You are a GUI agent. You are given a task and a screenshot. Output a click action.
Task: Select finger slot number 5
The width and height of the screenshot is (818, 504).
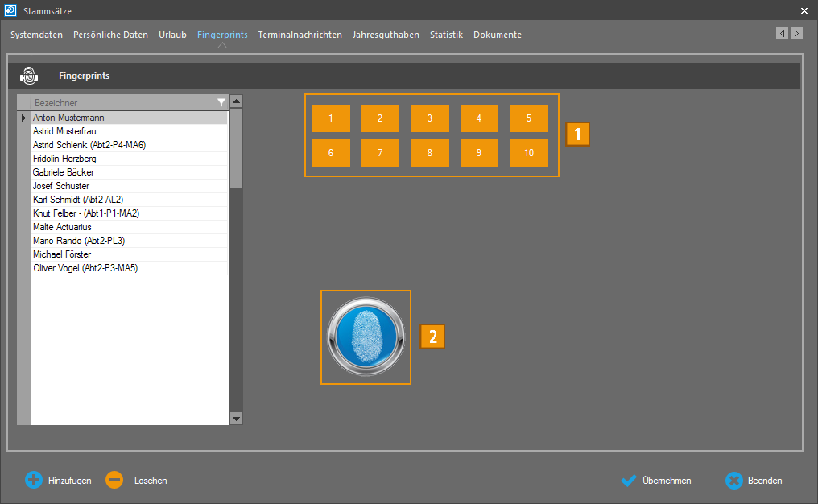(529, 118)
